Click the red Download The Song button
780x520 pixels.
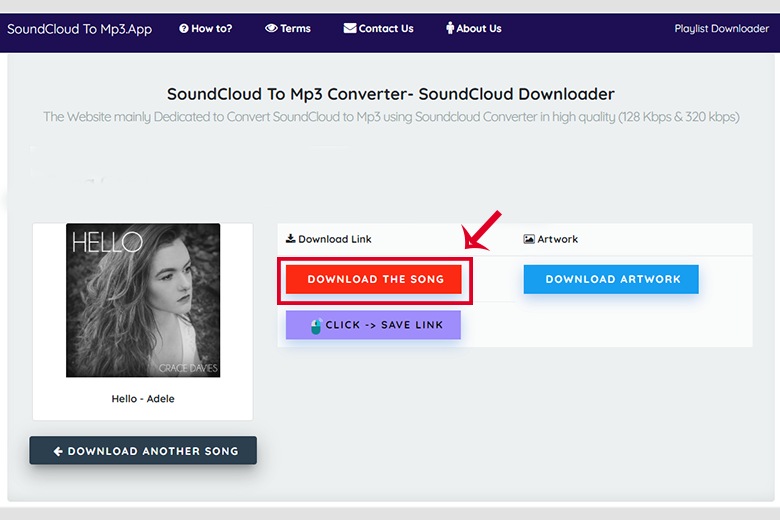click(x=374, y=279)
